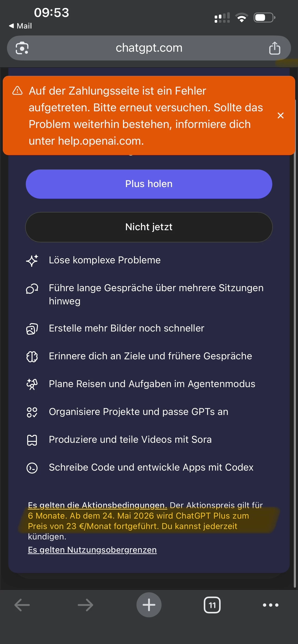Tap the Sora video icon
298x644 pixels.
coord(32,440)
